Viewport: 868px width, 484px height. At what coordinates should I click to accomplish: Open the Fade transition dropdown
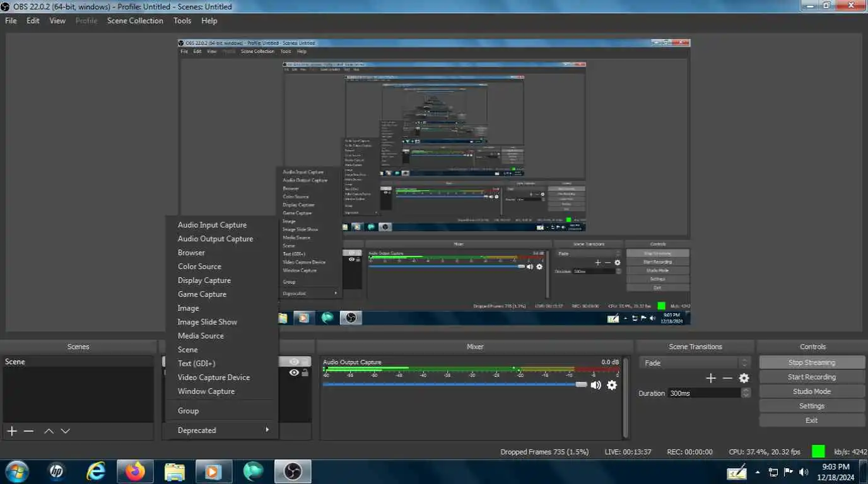[x=695, y=363]
